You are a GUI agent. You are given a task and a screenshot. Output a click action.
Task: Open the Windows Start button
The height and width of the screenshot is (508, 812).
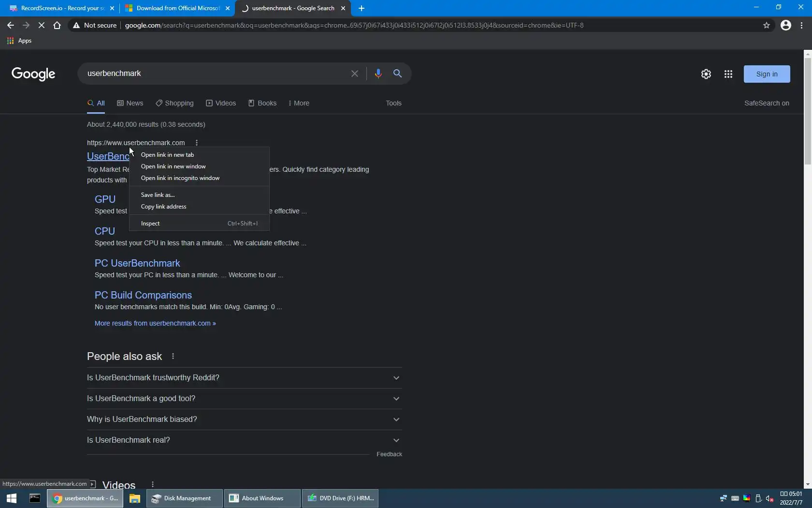click(x=12, y=498)
